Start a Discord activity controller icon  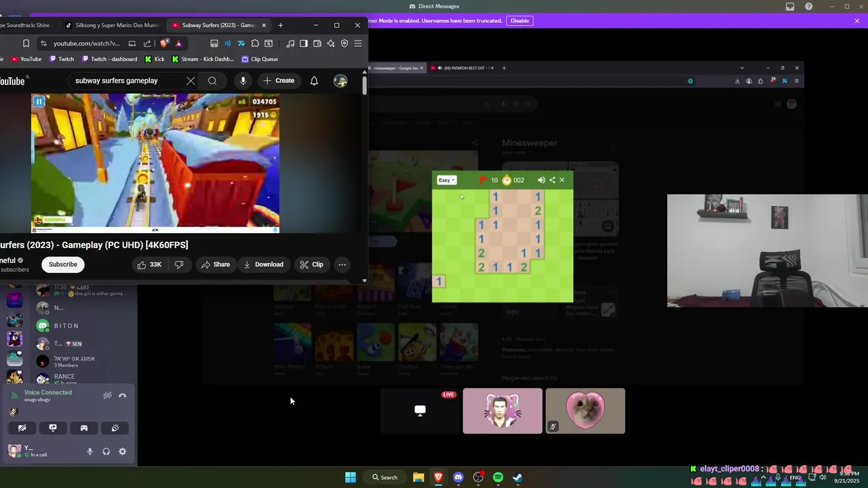(84, 428)
